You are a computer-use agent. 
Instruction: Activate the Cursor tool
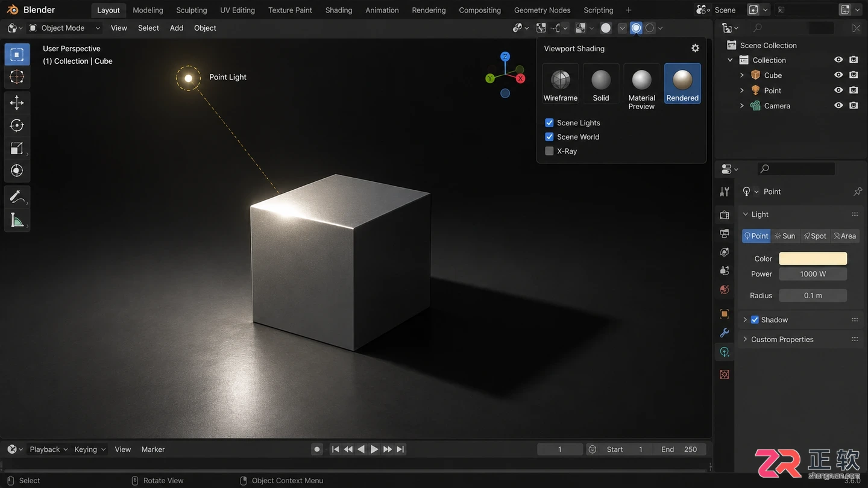pyautogui.click(x=17, y=77)
